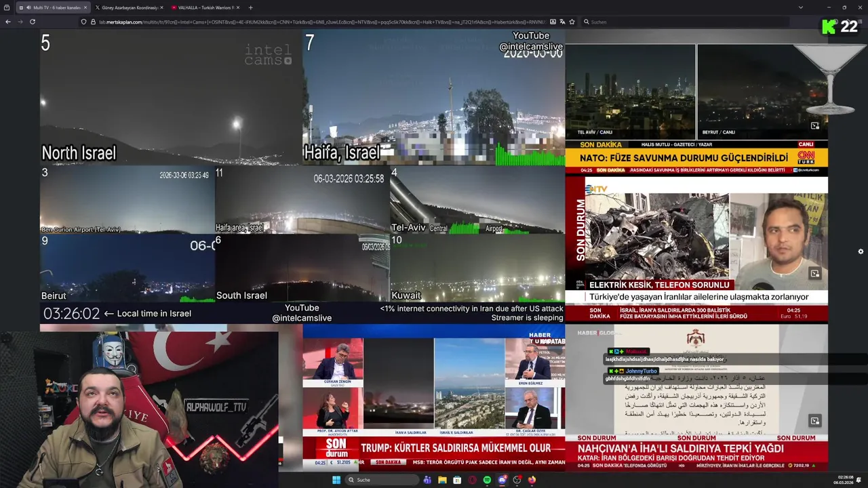This screenshot has height=488, width=868.
Task: Open the reader view icon in address bar
Action: 553,22
